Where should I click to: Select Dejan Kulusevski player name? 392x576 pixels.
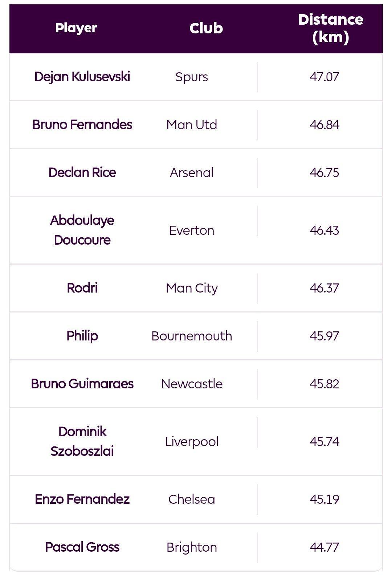[82, 77]
